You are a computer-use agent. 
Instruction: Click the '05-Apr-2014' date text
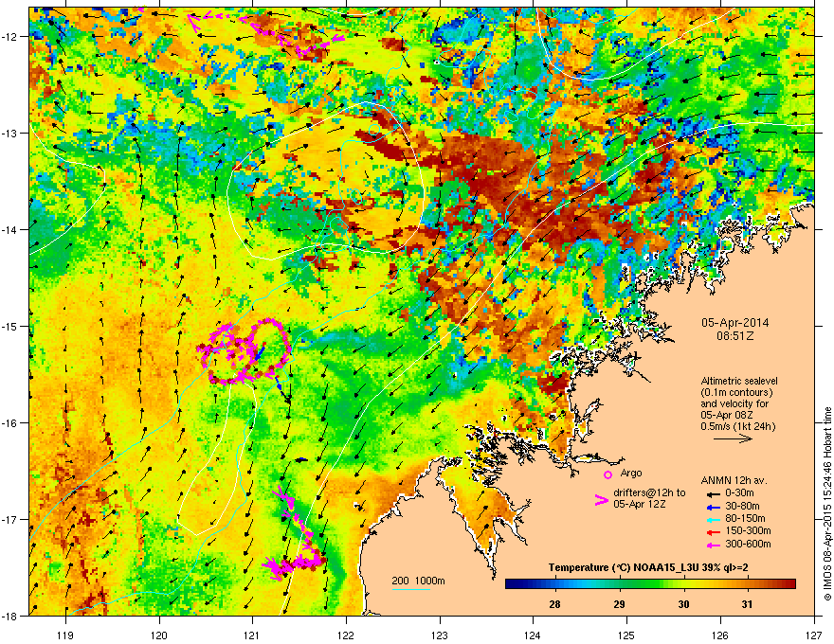734,323
